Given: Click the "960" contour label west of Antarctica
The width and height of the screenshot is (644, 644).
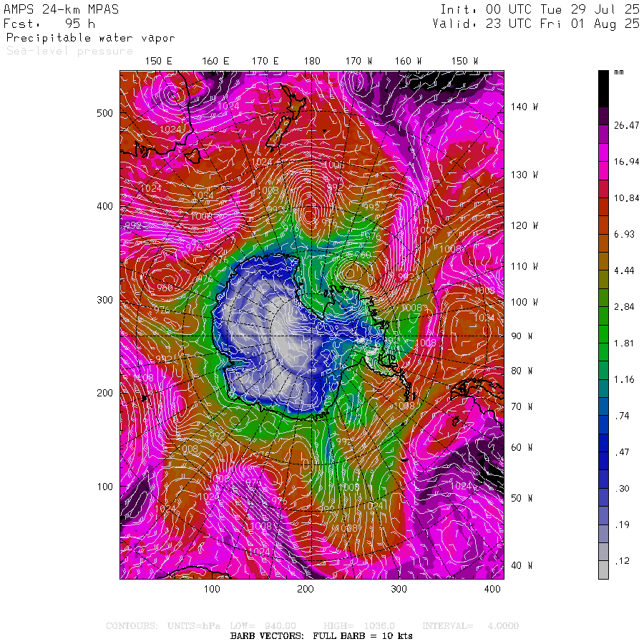Looking at the screenshot, I should [x=165, y=288].
